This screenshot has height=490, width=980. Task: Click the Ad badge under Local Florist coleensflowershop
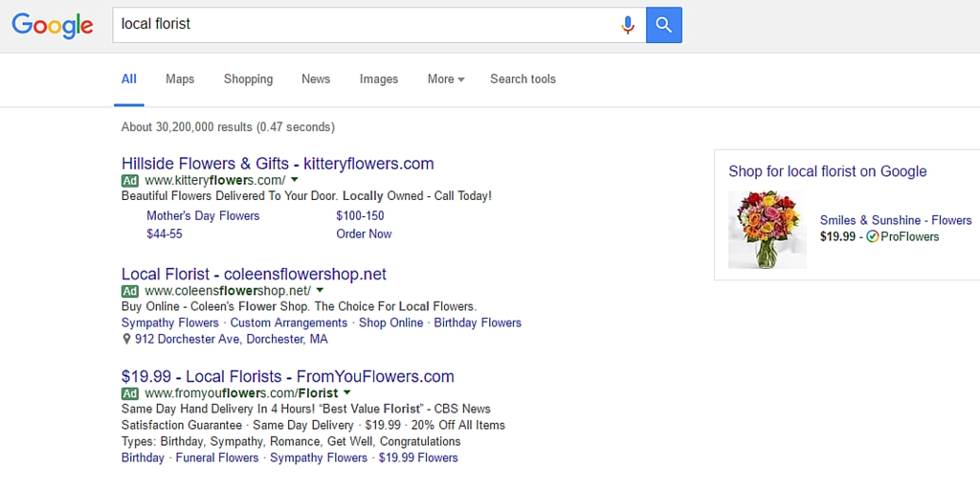[x=130, y=291]
